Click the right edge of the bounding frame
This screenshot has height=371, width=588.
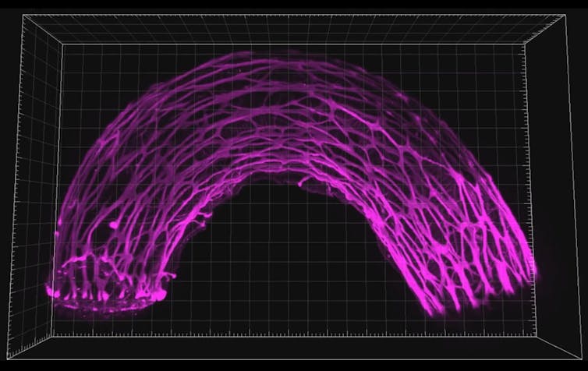pos(563,187)
